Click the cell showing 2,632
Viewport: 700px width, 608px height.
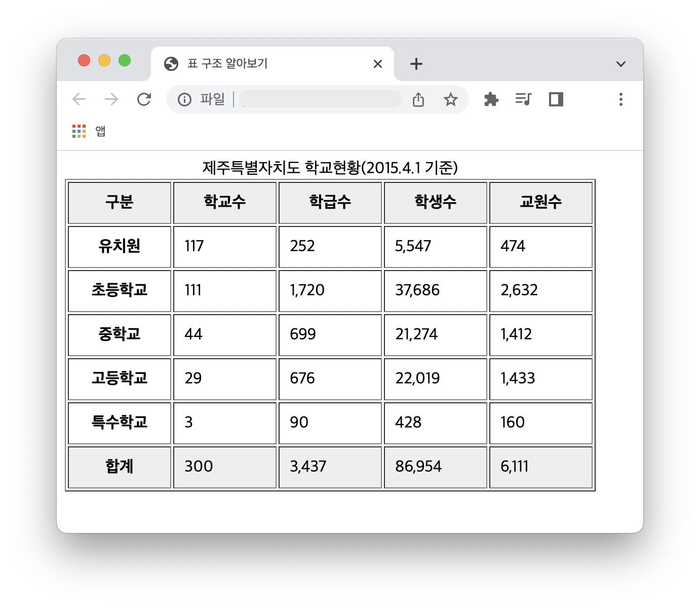click(541, 291)
